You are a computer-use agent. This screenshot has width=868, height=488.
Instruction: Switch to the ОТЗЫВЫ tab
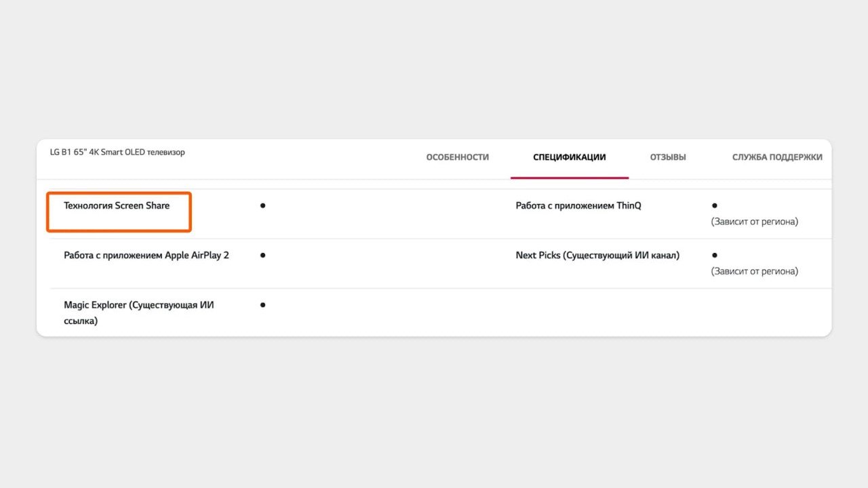668,157
